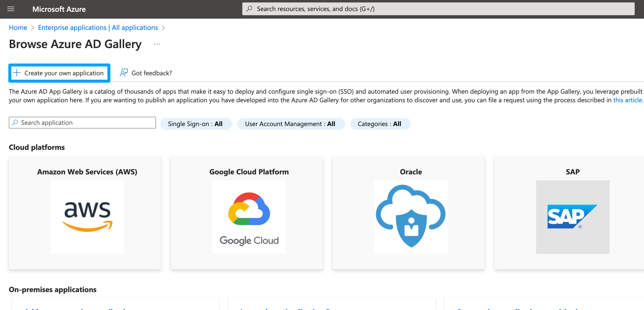Click the global Search resources box

coord(438,9)
